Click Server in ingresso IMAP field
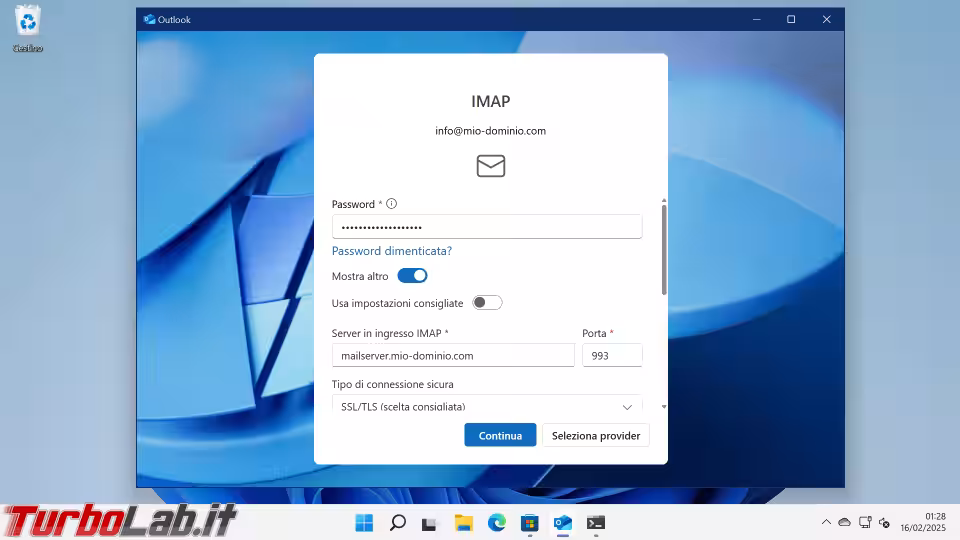Screen dimensions: 960x540 tap(453, 355)
